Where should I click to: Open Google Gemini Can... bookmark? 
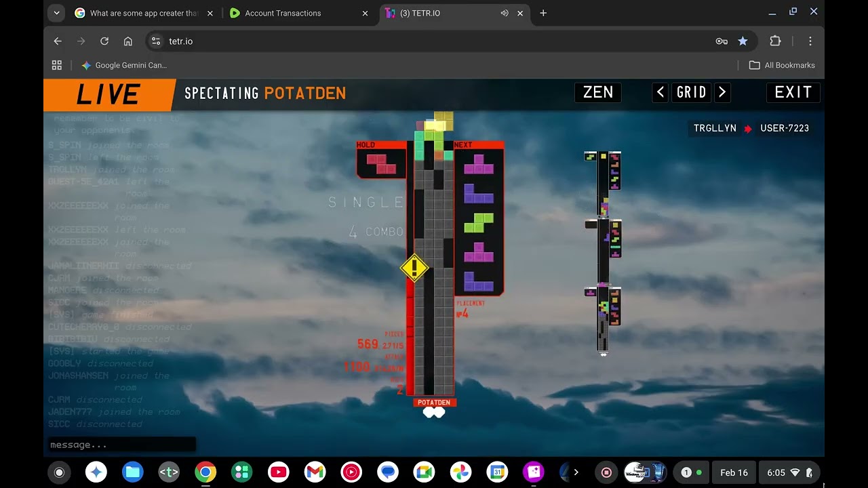[124, 65]
